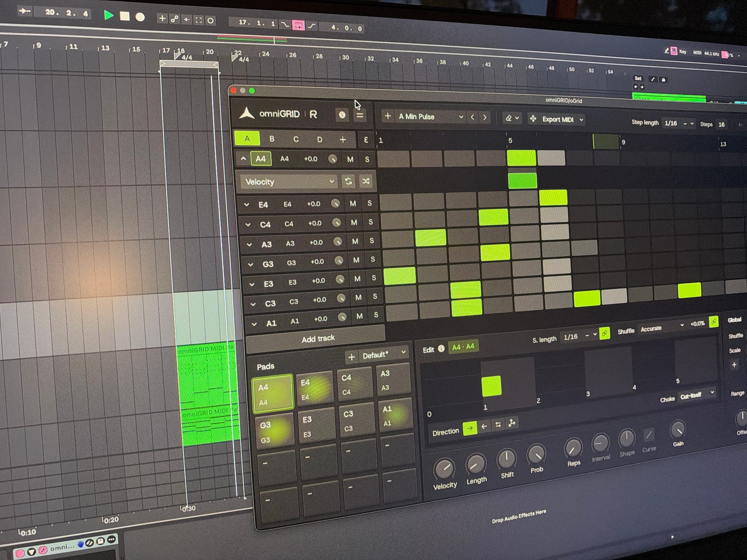Switch to pattern tab C
Viewport: 747px width, 560px height.
click(296, 139)
